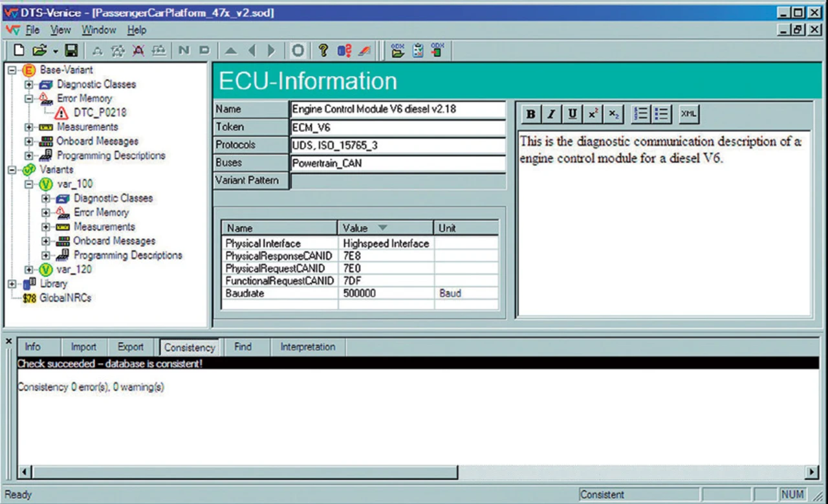Viewport: 828px width, 504px height.
Task: Click the yellow question mark help icon
Action: [323, 50]
